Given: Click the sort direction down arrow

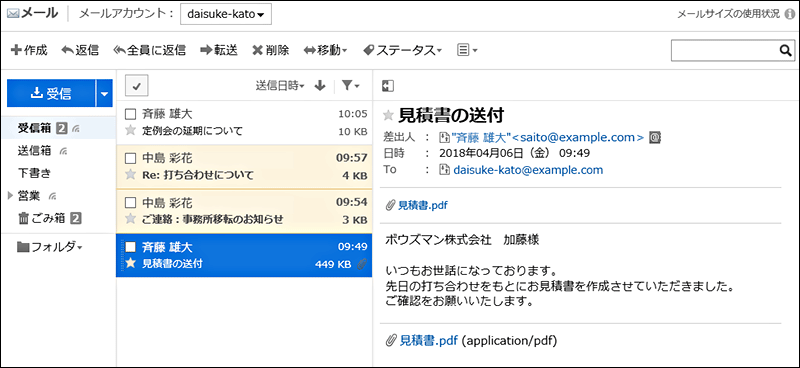Looking at the screenshot, I should [320, 86].
